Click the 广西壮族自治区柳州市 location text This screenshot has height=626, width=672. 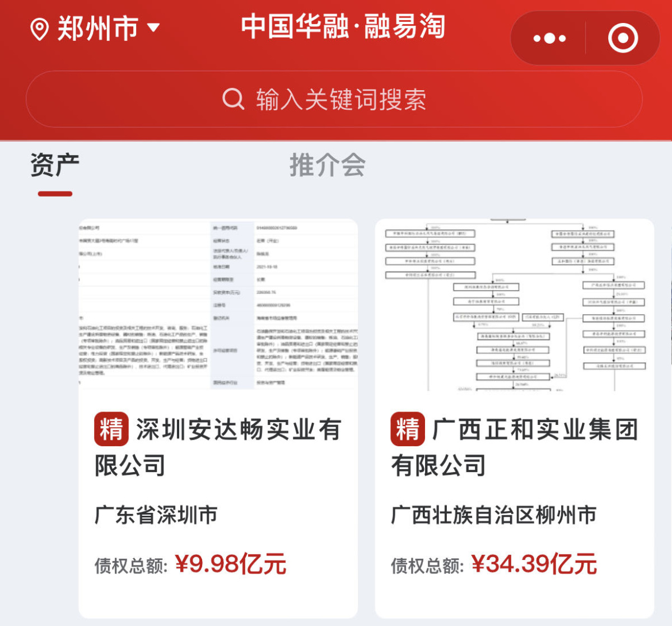point(494,515)
